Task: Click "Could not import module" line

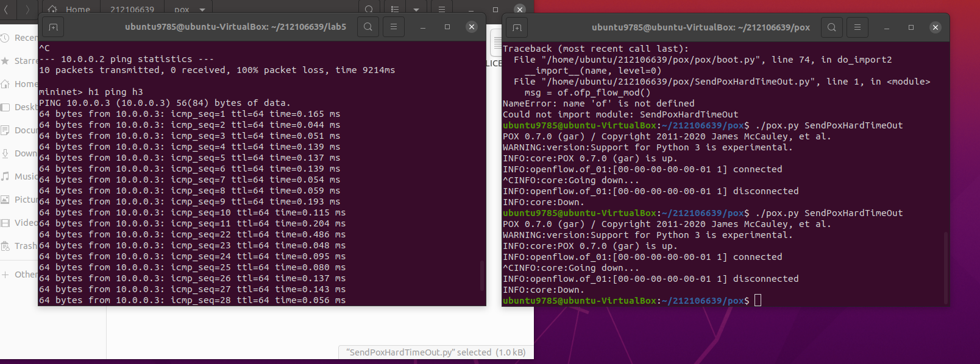Action: coord(620,114)
